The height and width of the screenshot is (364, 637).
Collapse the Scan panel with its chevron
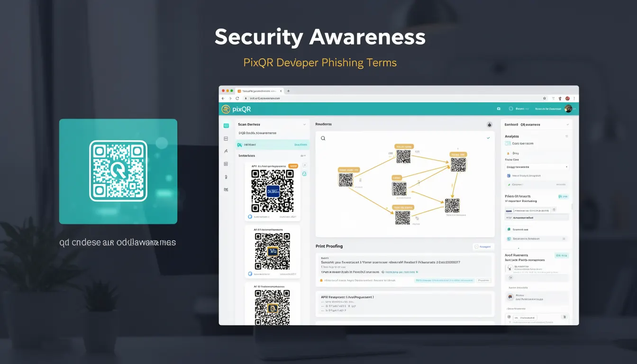304,124
